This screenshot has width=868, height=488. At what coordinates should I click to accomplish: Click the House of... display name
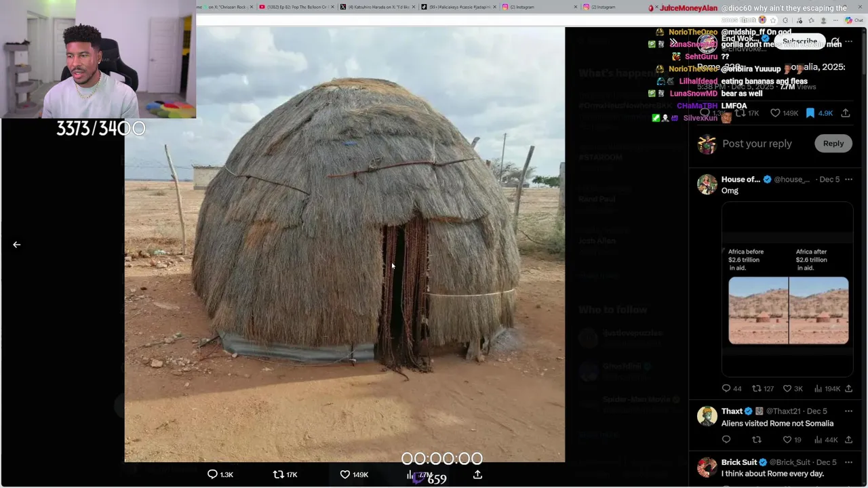pyautogui.click(x=741, y=180)
